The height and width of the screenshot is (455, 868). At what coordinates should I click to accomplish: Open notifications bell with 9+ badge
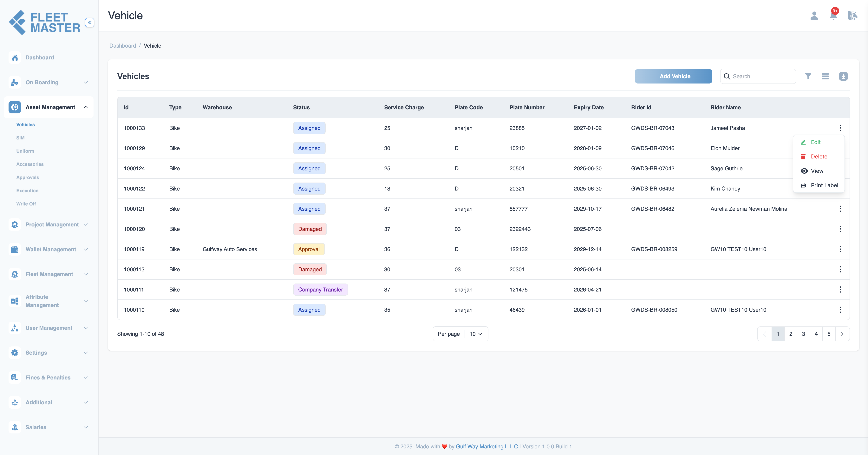tap(834, 15)
